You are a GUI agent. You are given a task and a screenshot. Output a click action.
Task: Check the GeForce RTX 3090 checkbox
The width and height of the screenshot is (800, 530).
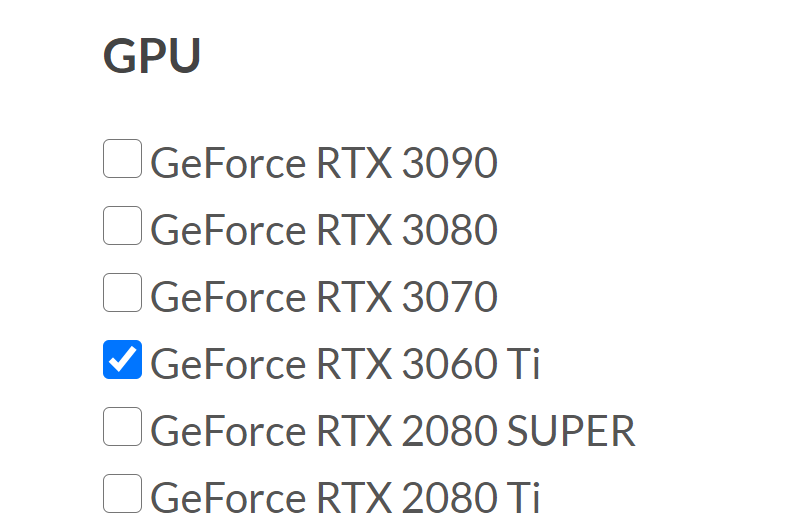tap(122, 160)
